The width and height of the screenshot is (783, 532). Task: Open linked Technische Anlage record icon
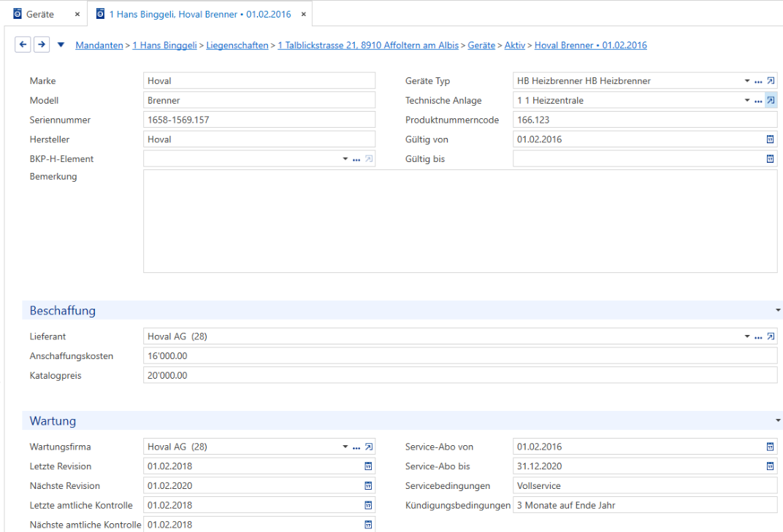(x=771, y=100)
